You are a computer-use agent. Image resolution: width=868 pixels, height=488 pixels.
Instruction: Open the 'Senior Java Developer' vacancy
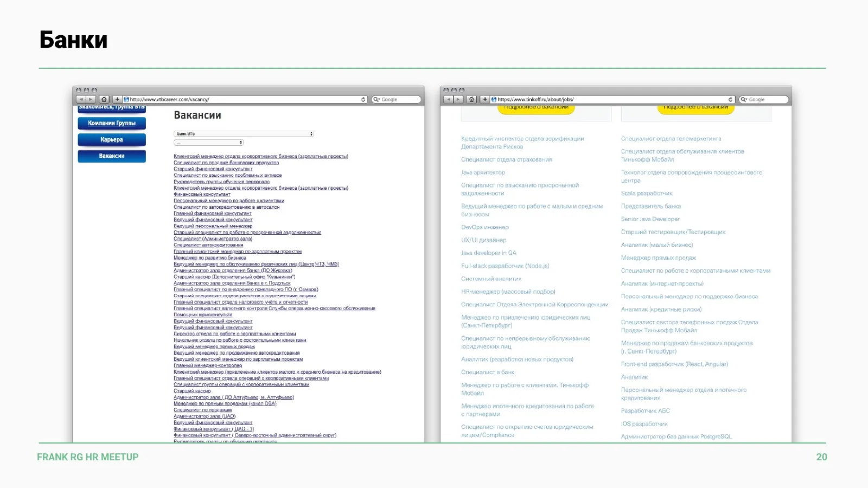[650, 219]
